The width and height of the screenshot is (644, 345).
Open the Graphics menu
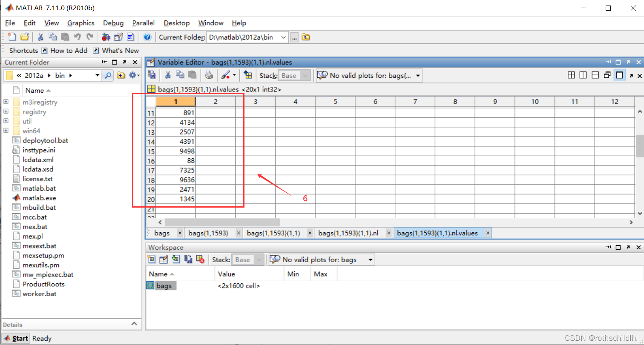(81, 23)
